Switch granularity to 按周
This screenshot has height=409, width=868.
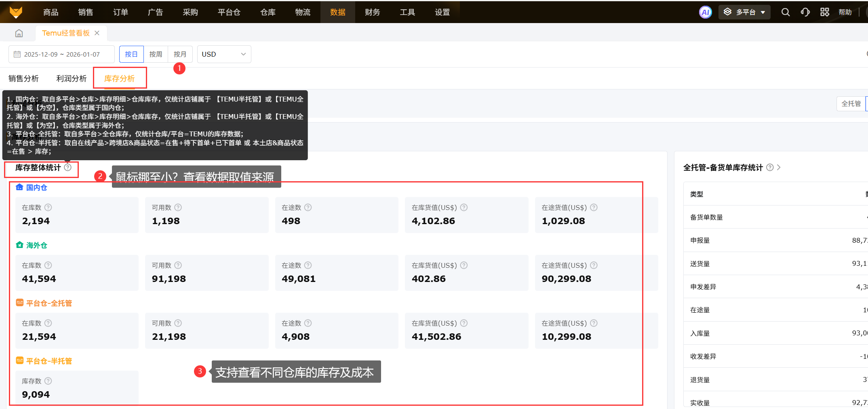click(156, 54)
